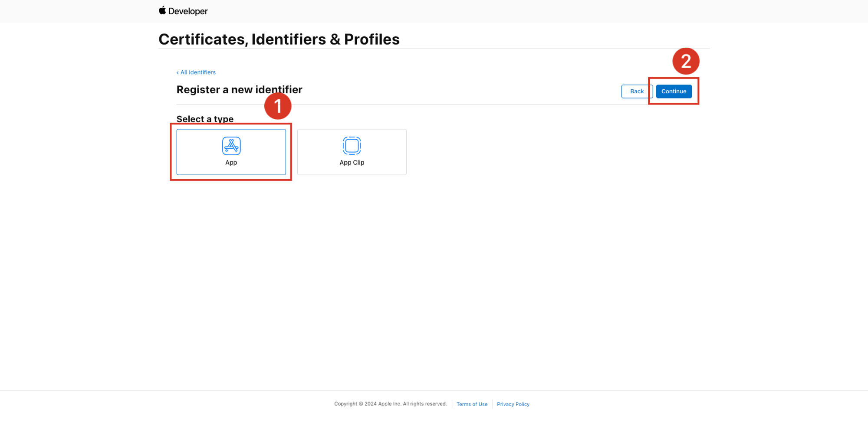Click the App Store icon in the App card
This screenshot has height=422, width=868.
231,146
